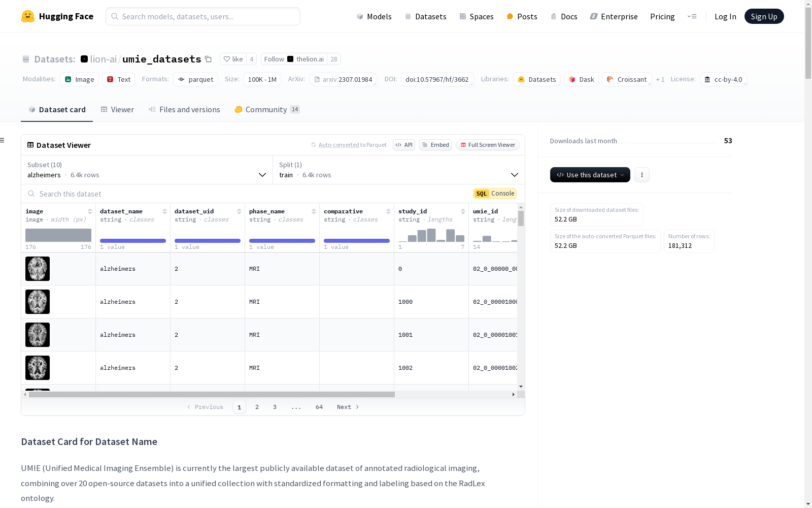Like the umie_datasets dataset
This screenshot has width=812, height=508.
[233, 59]
